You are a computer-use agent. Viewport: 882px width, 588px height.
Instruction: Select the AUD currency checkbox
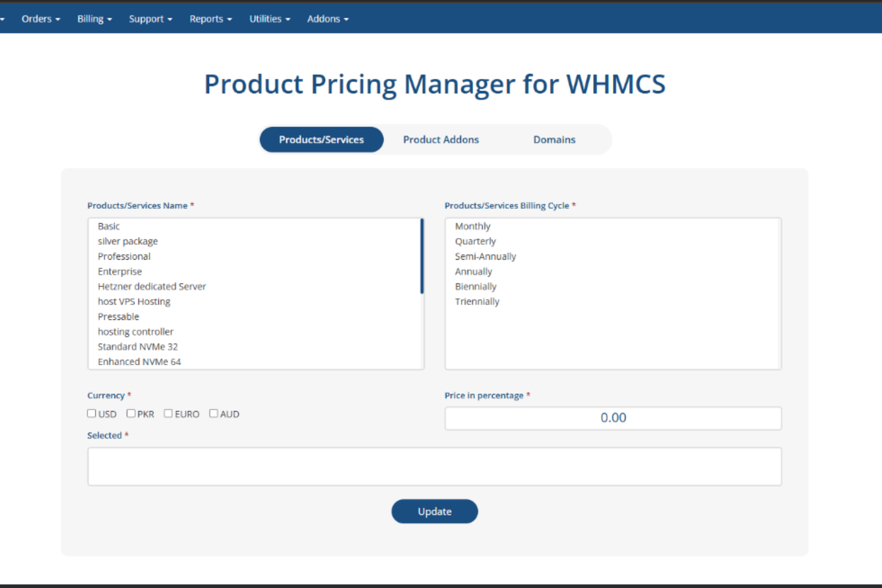(213, 413)
